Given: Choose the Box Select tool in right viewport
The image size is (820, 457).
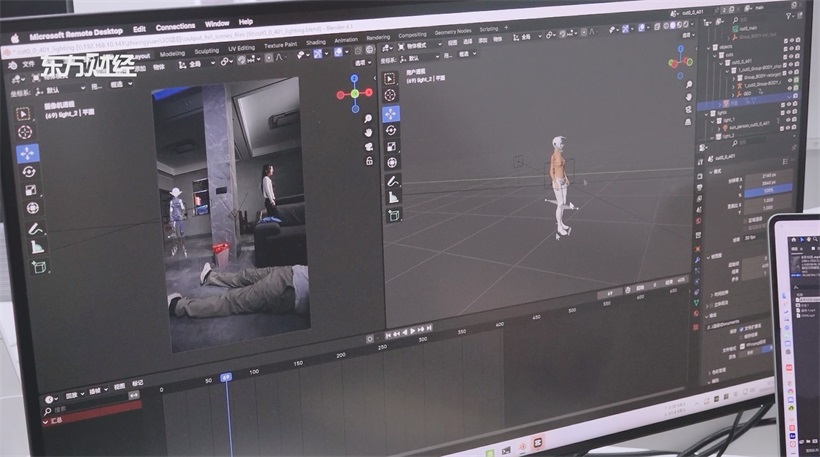Looking at the screenshot, I should click(x=390, y=79).
